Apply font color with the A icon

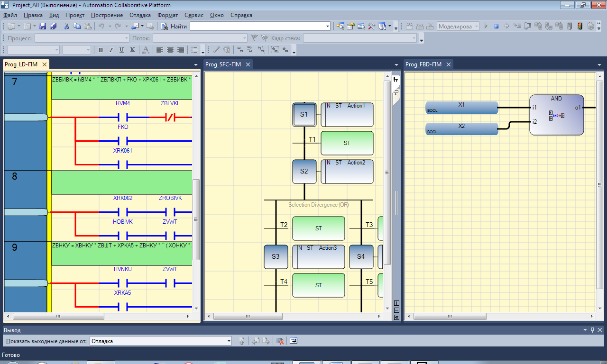[146, 50]
